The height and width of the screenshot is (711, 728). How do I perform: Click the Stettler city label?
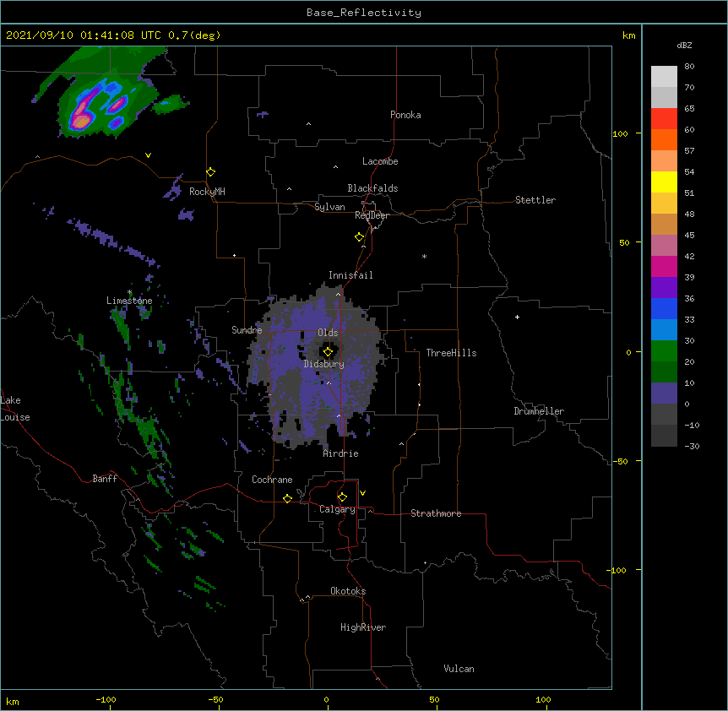click(535, 200)
